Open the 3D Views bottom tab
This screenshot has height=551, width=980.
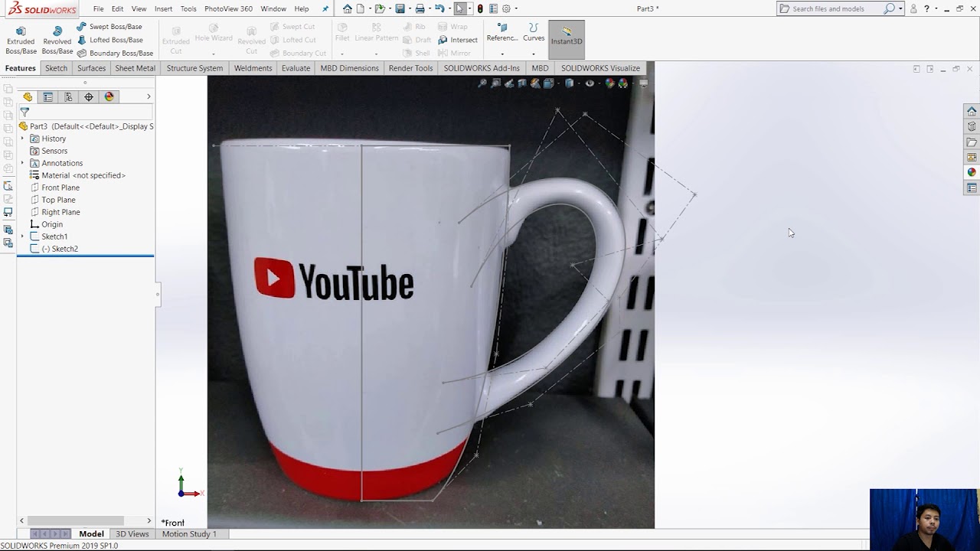[x=132, y=534]
